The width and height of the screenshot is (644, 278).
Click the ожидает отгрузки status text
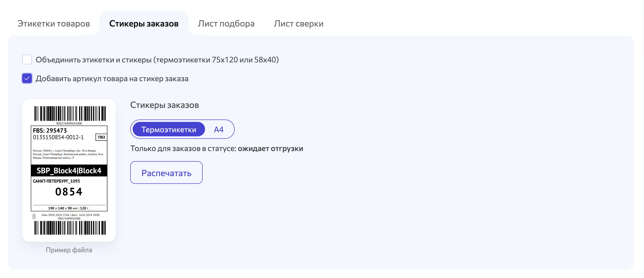[271, 148]
